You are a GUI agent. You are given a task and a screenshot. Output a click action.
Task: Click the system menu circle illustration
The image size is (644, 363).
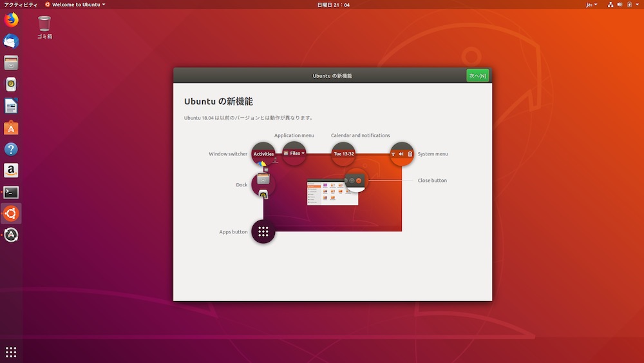coord(402,153)
